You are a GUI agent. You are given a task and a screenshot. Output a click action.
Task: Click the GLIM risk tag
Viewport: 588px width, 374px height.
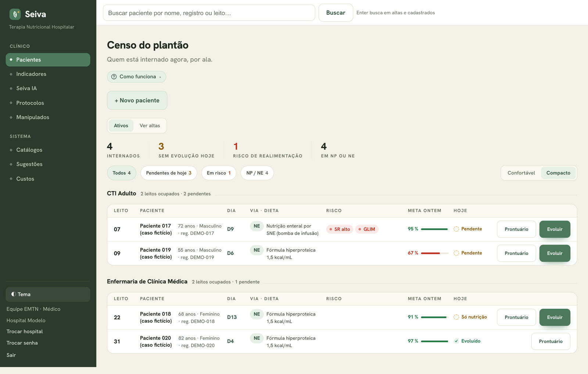tap(367, 229)
